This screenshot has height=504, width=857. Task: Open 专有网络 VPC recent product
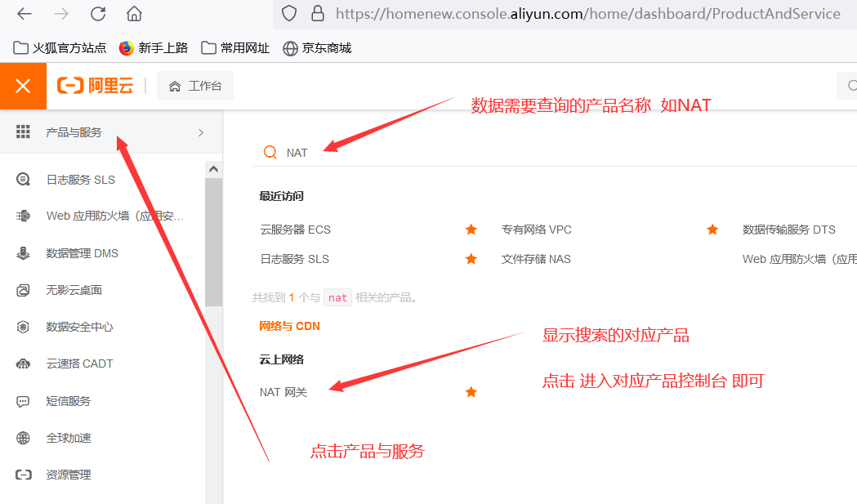point(536,230)
